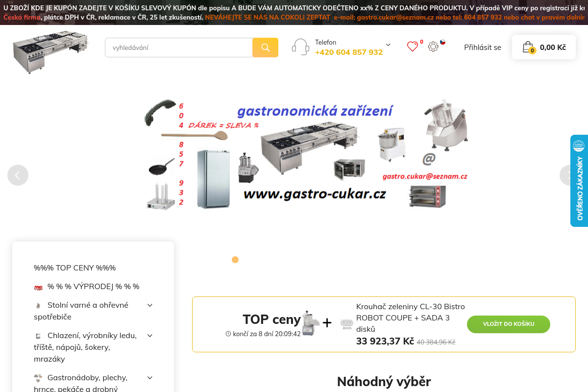Screen dimensions: 588x392
Task: Select the orange carousel dot indicator
Action: pyautogui.click(x=235, y=260)
